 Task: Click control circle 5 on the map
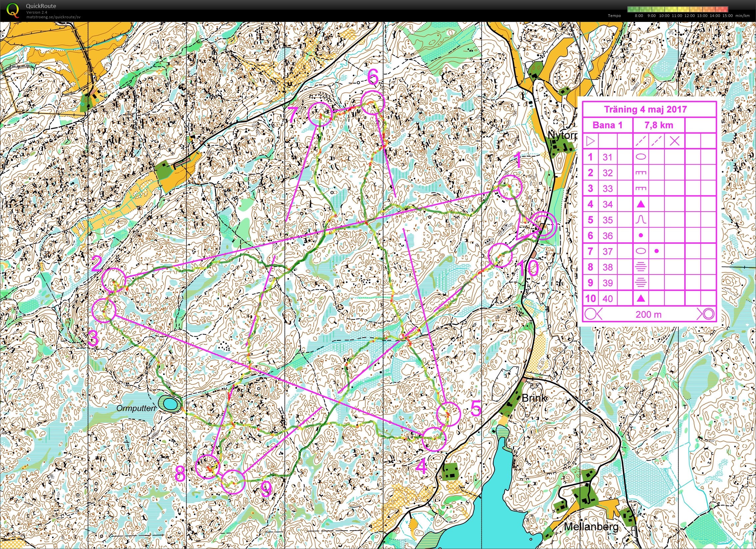[448, 414]
